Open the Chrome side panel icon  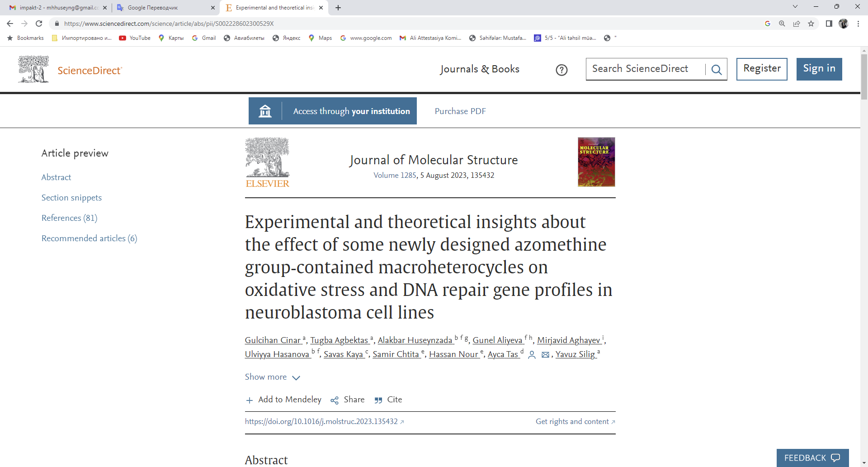tap(829, 24)
